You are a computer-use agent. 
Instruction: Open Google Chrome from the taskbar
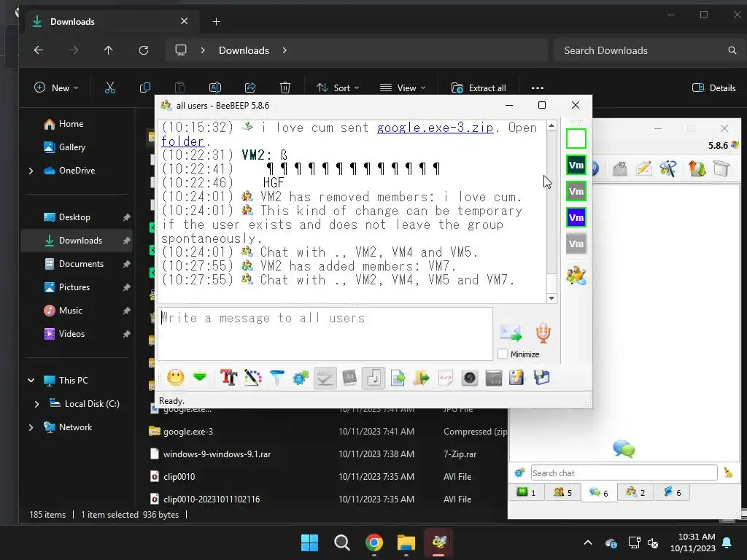(374, 542)
